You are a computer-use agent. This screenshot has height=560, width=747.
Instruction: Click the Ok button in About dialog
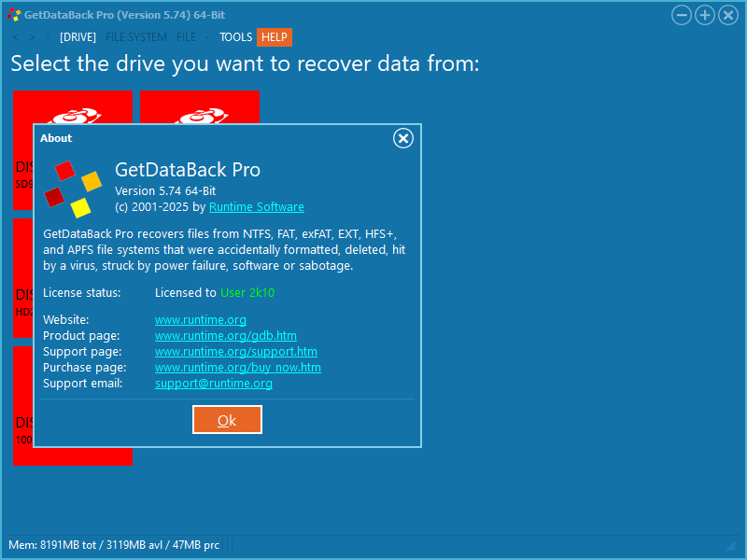(227, 419)
